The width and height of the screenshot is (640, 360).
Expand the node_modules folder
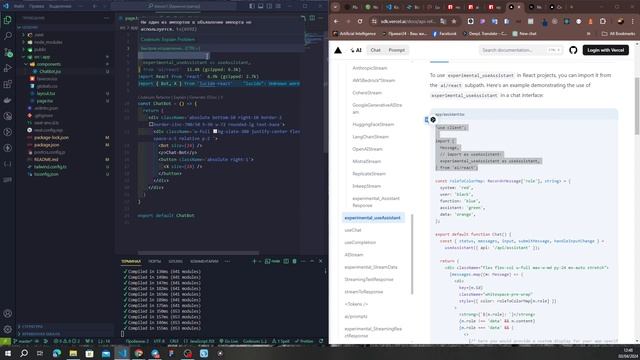tap(23, 42)
